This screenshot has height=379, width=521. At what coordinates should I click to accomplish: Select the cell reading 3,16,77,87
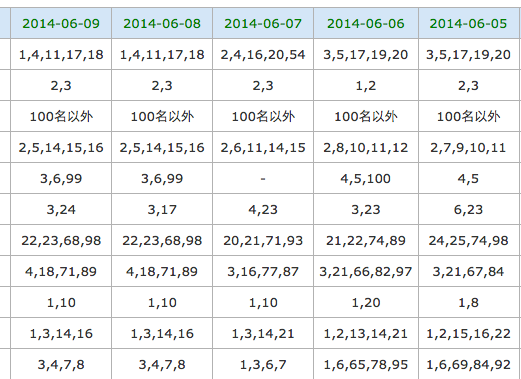[263, 271]
